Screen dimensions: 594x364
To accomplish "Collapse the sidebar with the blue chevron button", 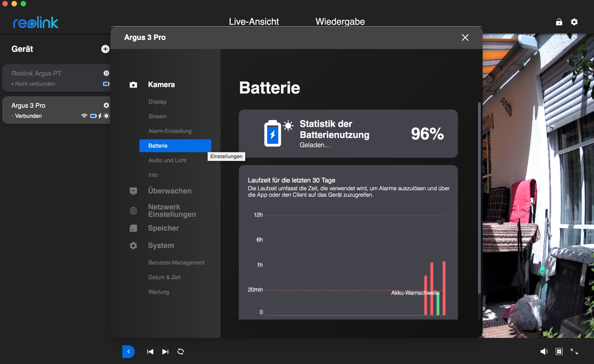I will click(129, 352).
